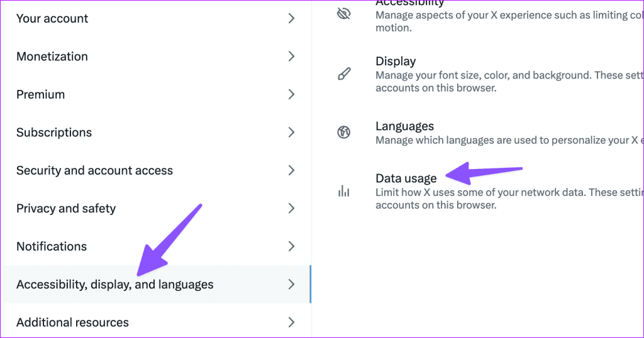Click the Languages globe icon
Screen dimensions: 644x338
[x=344, y=132]
